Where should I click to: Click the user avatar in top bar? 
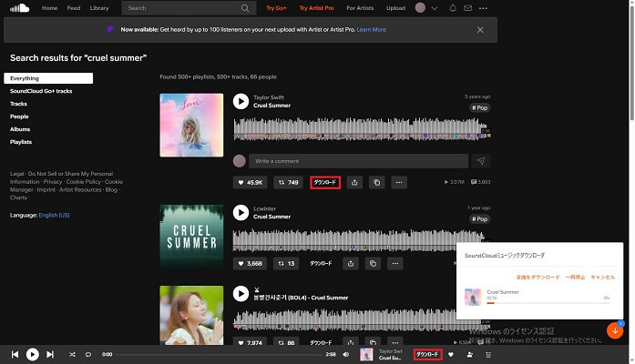coord(420,7)
